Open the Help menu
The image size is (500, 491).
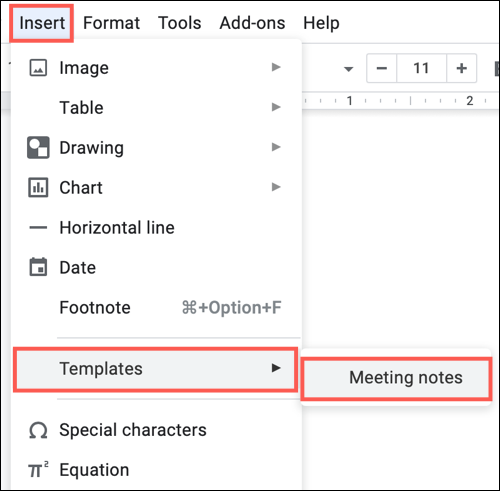pos(321,23)
